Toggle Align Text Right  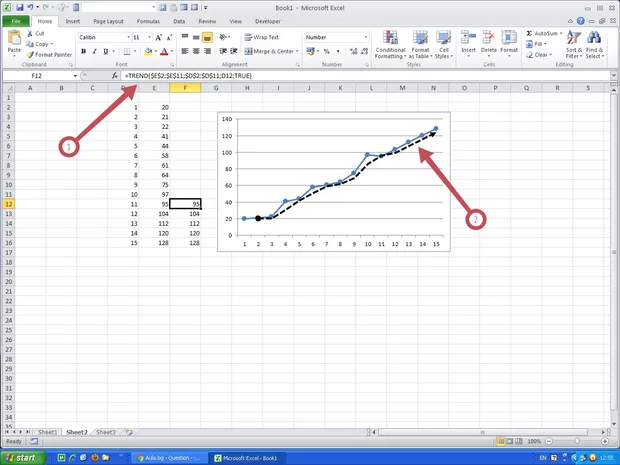[x=207, y=51]
